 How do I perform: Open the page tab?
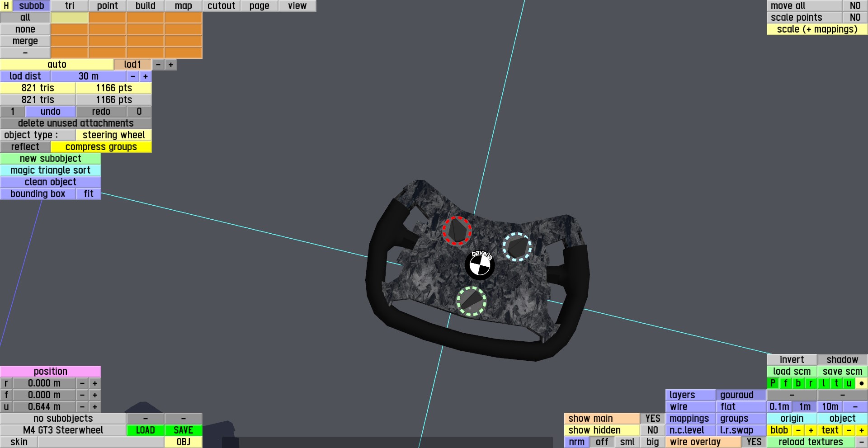(259, 6)
